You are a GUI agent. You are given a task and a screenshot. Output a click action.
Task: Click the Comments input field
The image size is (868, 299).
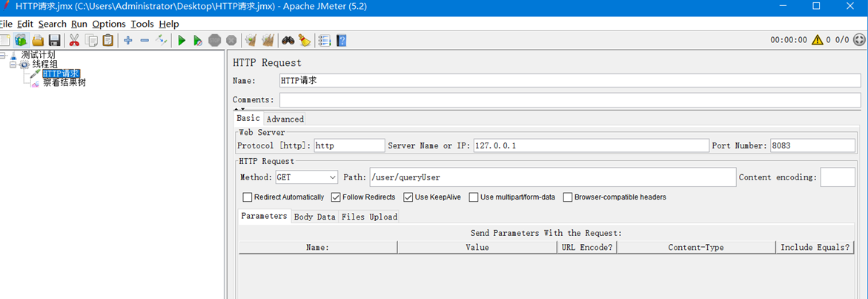tap(569, 99)
